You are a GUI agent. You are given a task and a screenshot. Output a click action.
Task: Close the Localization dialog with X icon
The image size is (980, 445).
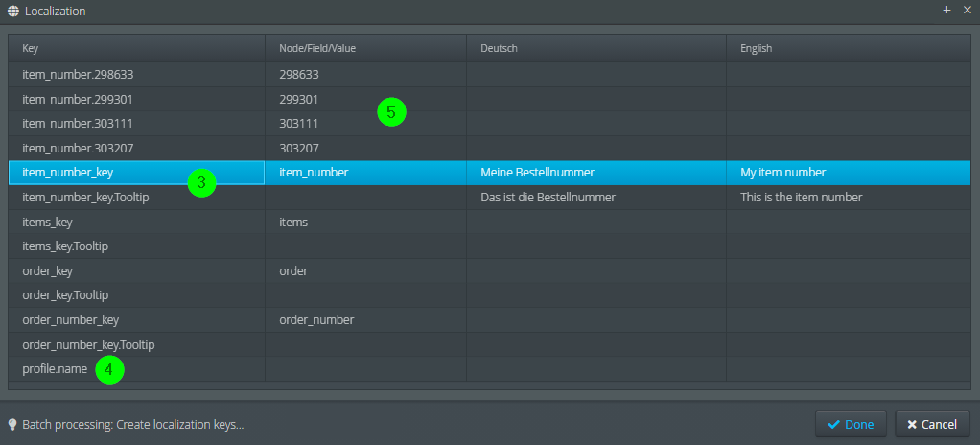tap(967, 10)
